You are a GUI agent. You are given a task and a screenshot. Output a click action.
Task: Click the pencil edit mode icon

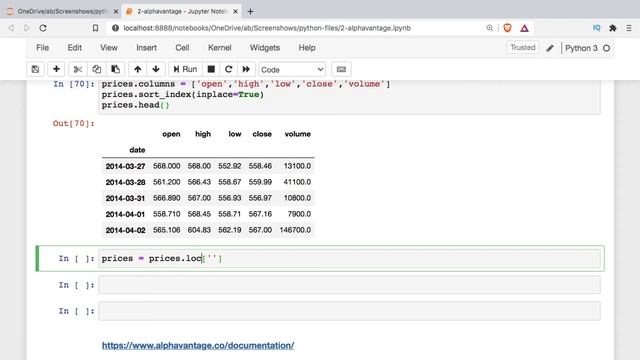(550, 48)
